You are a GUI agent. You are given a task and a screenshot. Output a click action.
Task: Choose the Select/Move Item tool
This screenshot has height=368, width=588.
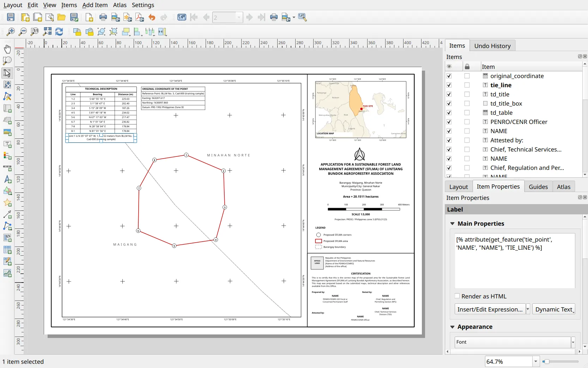[7, 73]
